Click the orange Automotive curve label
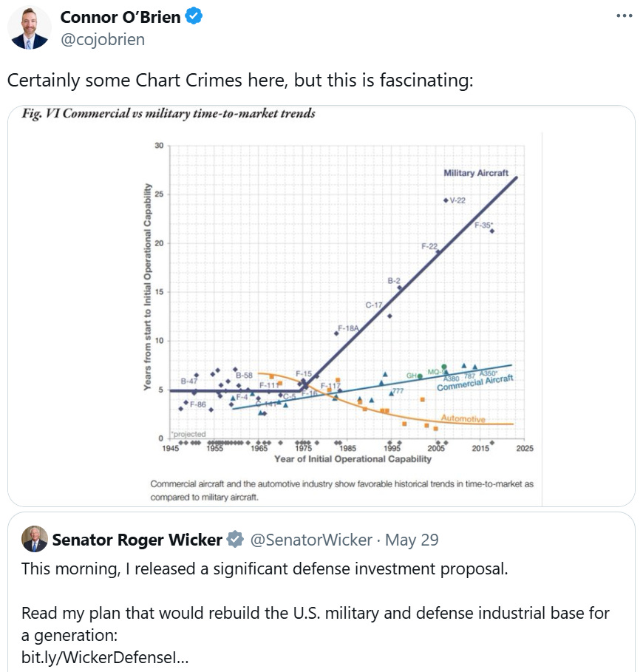Screen dimensions: 643x672 pos(462,419)
